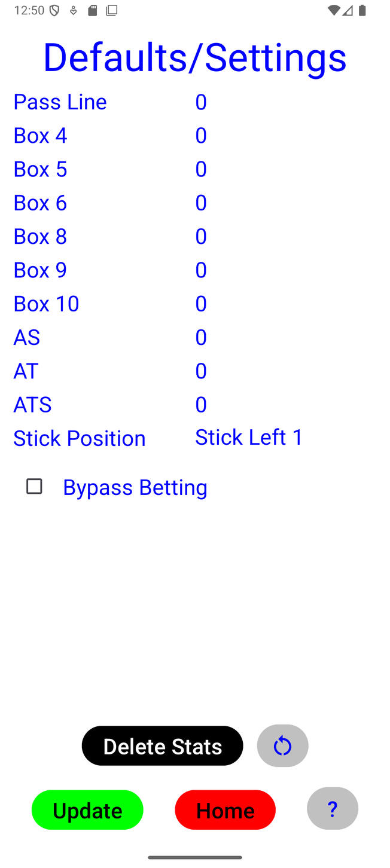Tap the cellular signal status icon

pos(348,10)
